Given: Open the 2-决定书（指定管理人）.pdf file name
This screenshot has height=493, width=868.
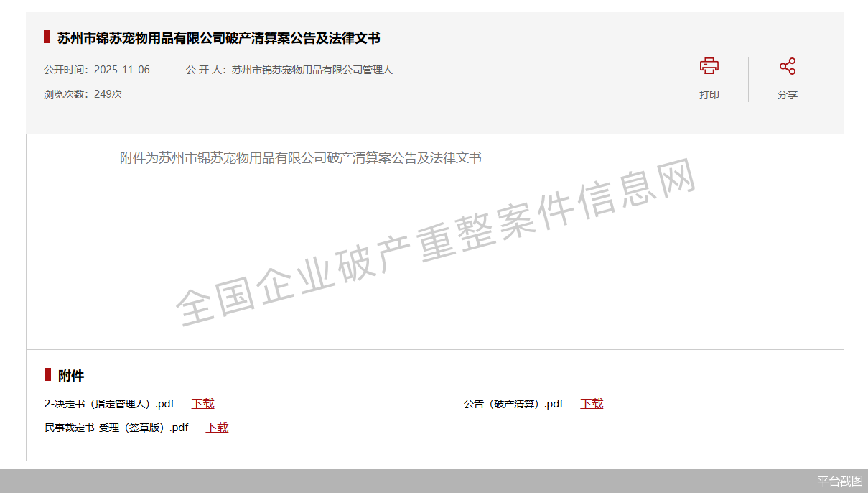Looking at the screenshot, I should point(109,403).
